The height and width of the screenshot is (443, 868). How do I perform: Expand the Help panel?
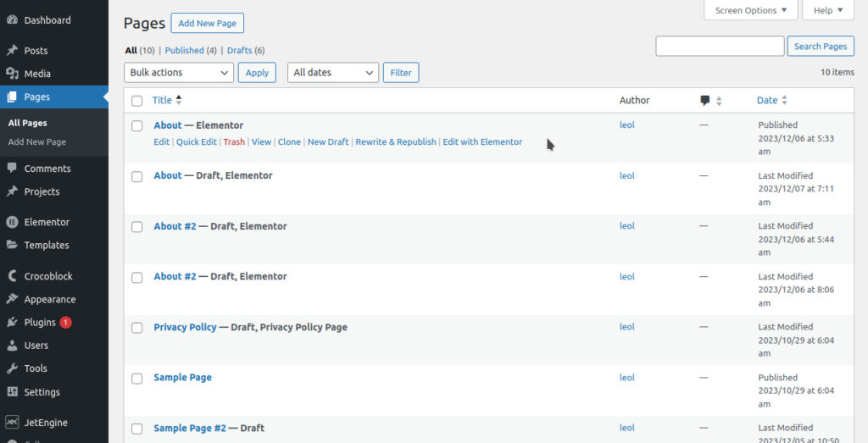(828, 10)
